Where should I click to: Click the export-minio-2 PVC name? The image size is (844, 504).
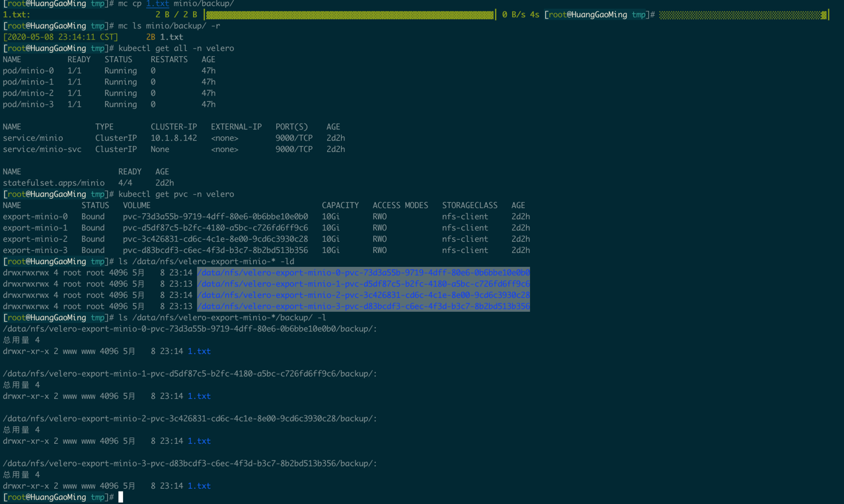click(35, 239)
